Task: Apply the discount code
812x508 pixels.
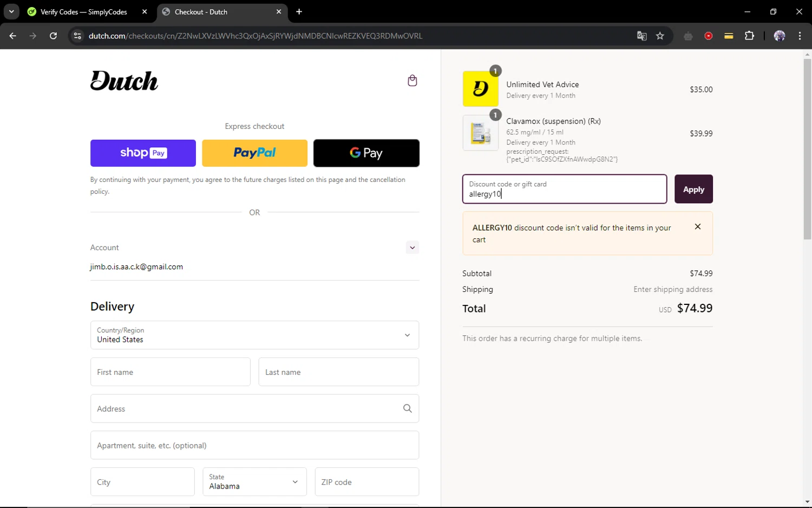Action: (x=693, y=189)
